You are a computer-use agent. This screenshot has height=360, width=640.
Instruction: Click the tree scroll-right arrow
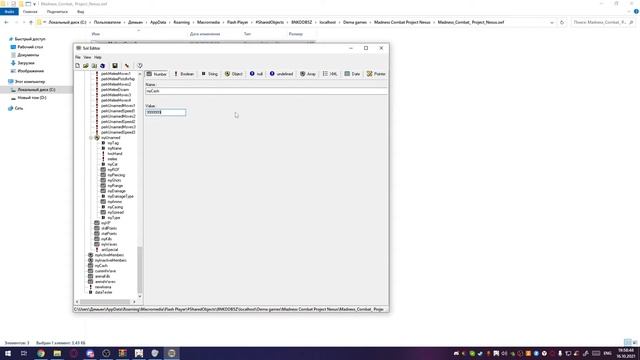pos(134,302)
